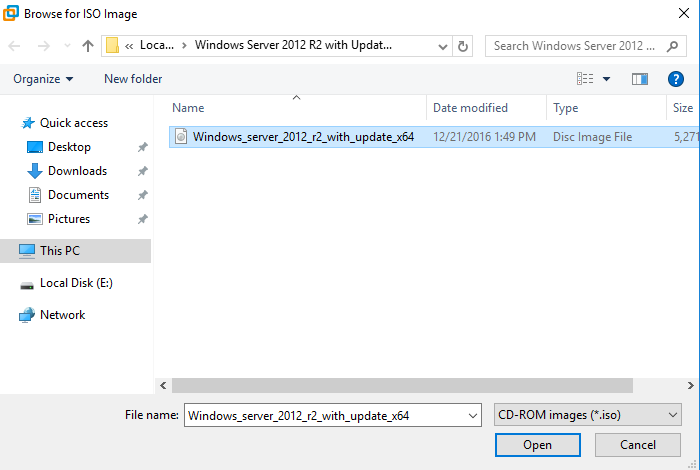
Task: Click the Open button
Action: tap(538, 445)
